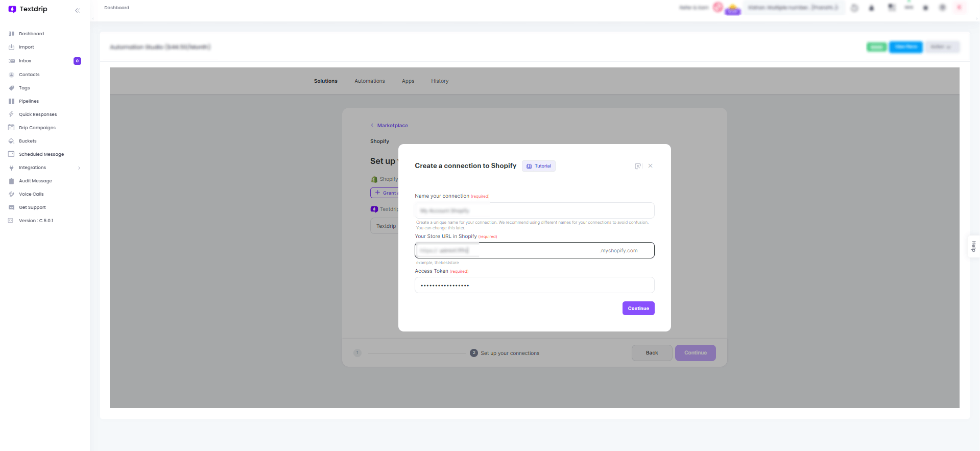
Task: Open Contacts from the sidebar
Action: tap(29, 75)
